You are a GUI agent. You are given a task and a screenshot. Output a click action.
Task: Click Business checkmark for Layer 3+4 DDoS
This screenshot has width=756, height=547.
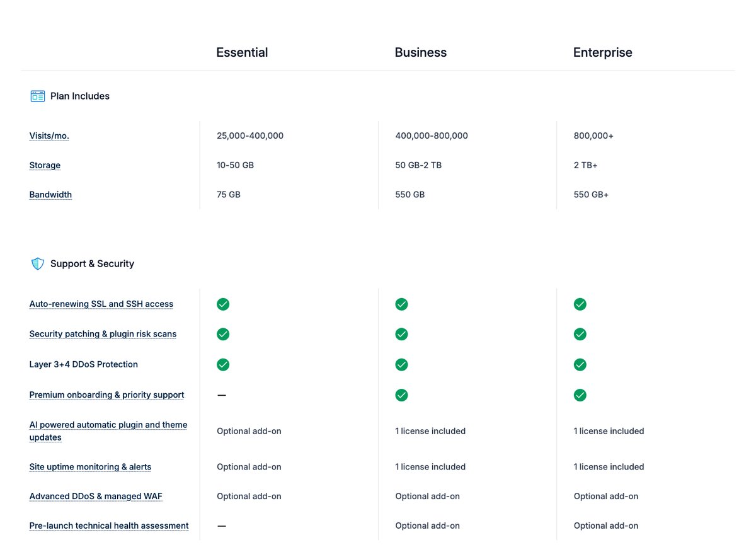click(401, 364)
